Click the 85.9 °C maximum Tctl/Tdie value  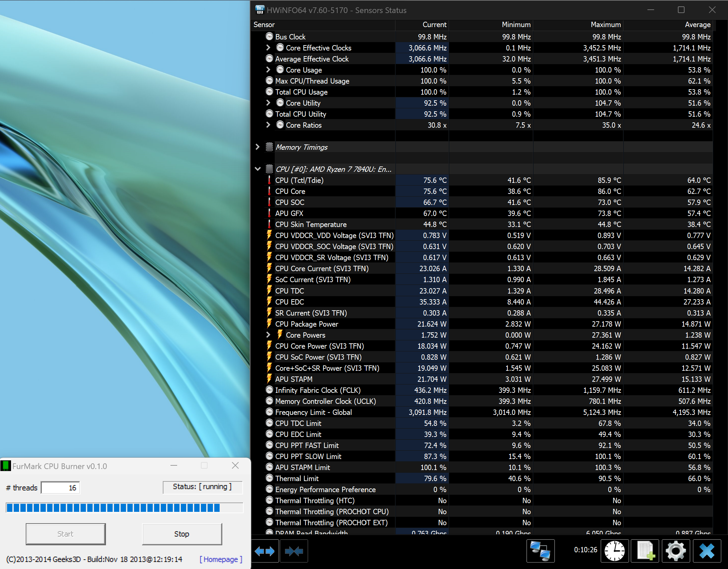pos(609,180)
